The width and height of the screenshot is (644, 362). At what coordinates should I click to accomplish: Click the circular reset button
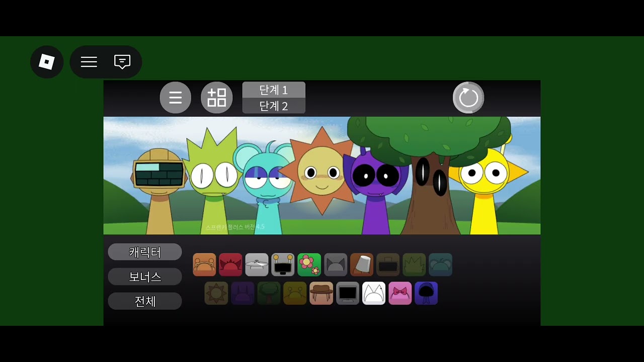click(x=468, y=98)
